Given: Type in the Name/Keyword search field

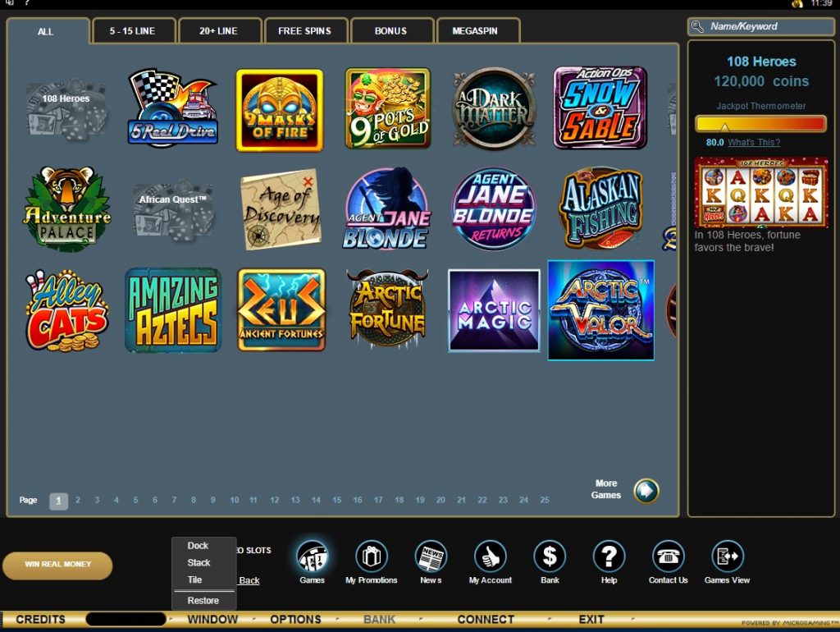Looking at the screenshot, I should click(x=767, y=26).
